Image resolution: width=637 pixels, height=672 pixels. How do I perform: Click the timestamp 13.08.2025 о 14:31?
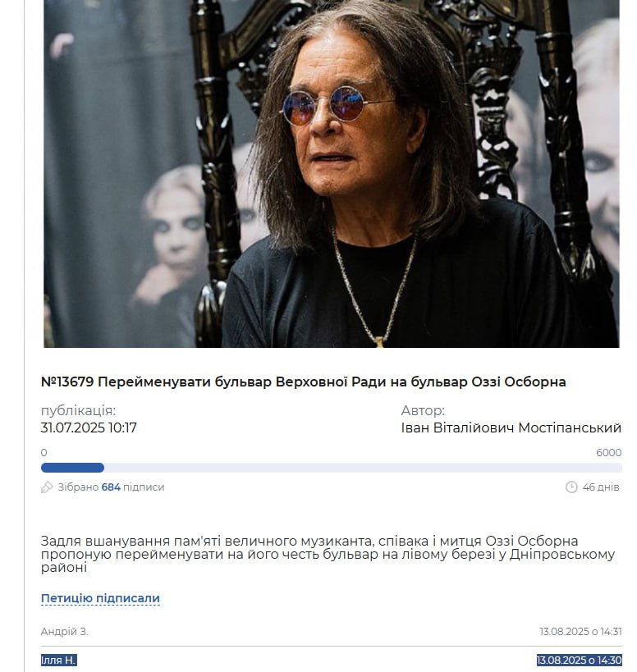tap(580, 631)
